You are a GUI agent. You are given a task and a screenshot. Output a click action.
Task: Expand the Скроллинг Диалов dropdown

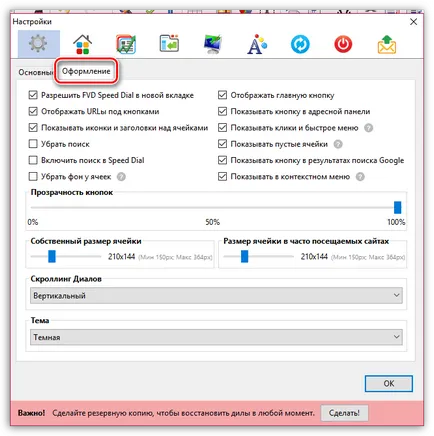pyautogui.click(x=216, y=295)
